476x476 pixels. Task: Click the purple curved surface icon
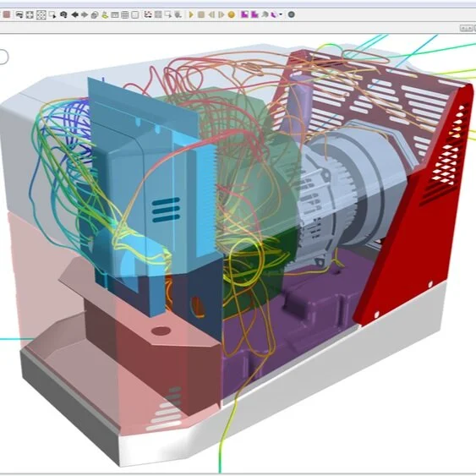[274, 14]
